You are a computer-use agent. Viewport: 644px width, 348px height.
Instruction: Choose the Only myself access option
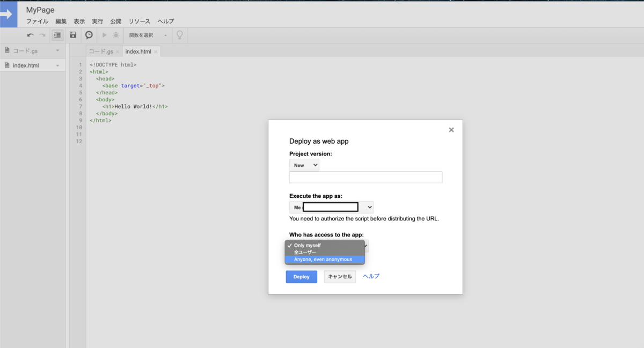(325, 245)
